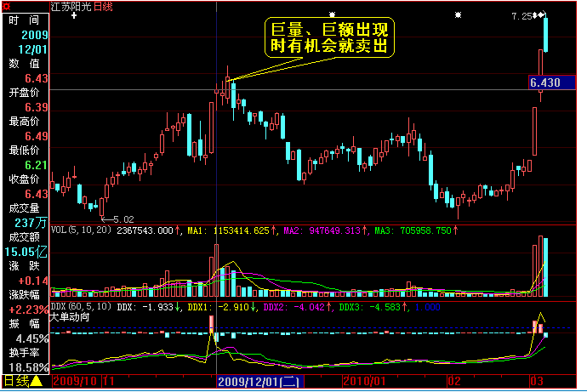Click the 数值 label in the data panel

point(25,64)
